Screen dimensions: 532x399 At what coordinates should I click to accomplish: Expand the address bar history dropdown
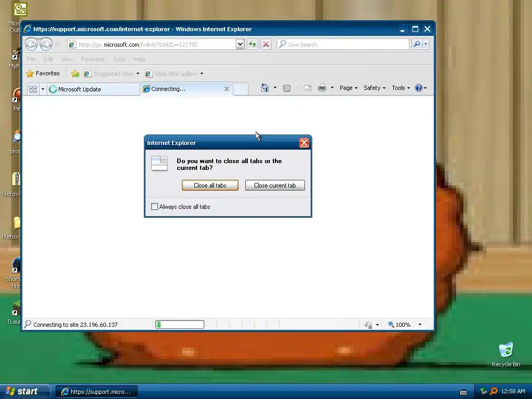[x=240, y=45]
